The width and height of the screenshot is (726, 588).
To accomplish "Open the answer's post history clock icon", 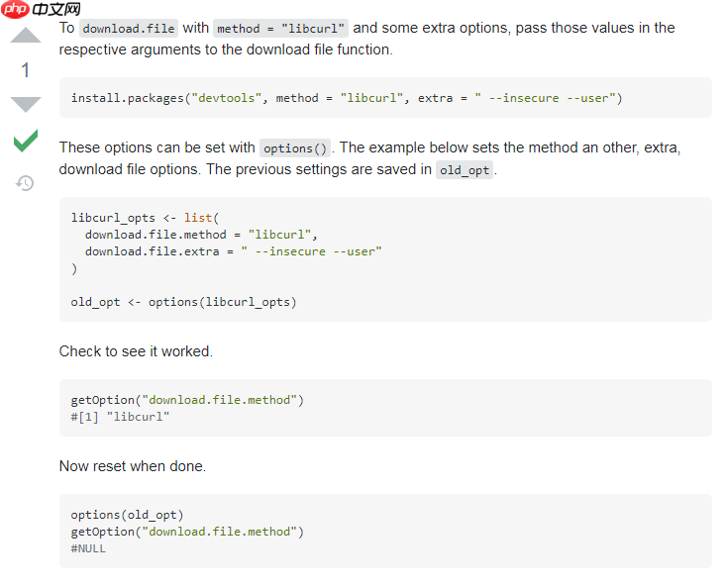I will point(25,183).
